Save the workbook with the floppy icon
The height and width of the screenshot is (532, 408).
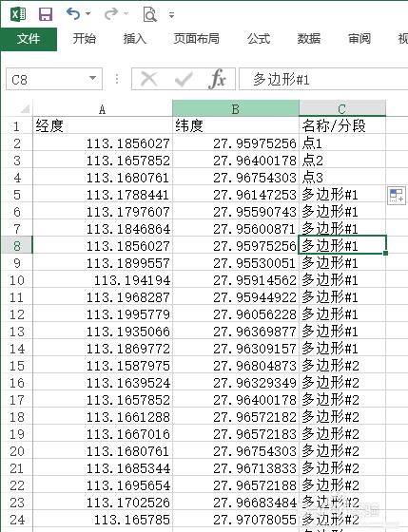46,14
